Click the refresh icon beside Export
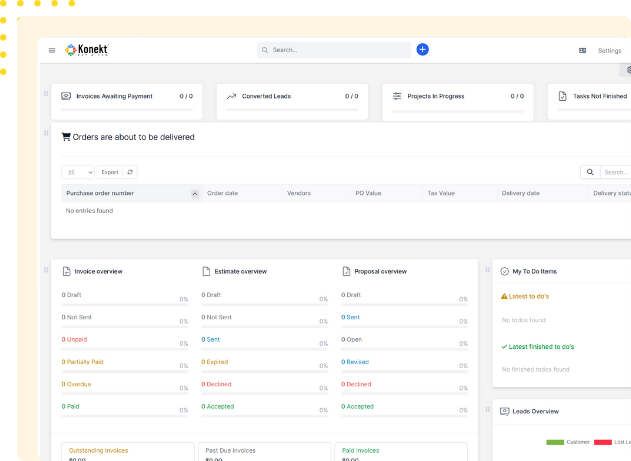The height and width of the screenshot is (461, 631). tap(130, 172)
